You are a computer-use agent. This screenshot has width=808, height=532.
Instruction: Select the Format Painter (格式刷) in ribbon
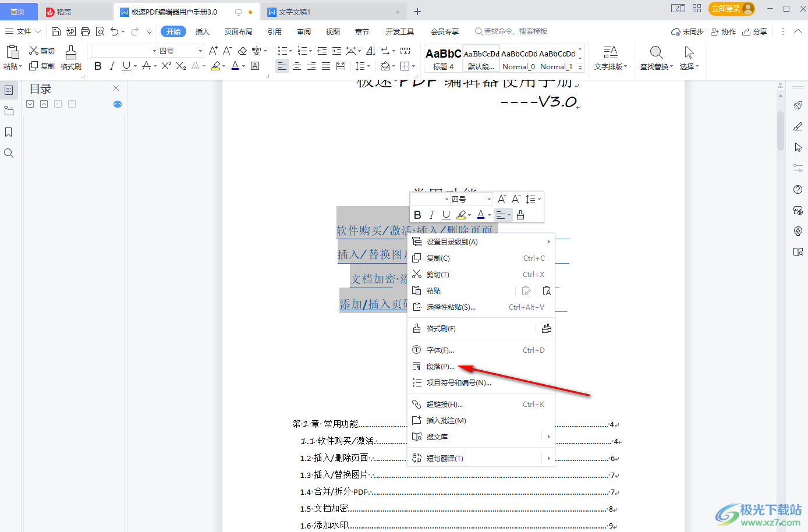(x=71, y=58)
